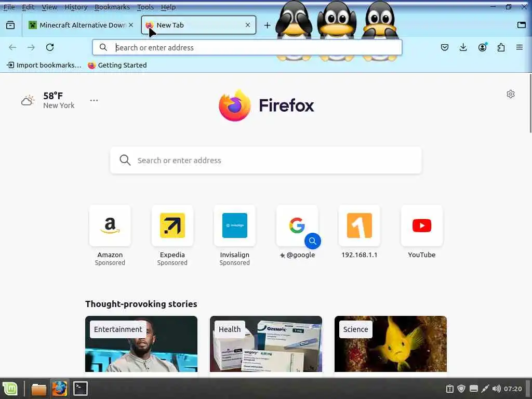The image size is (532, 399).
Task: Click the Firefox taskbar icon
Action: click(x=59, y=389)
